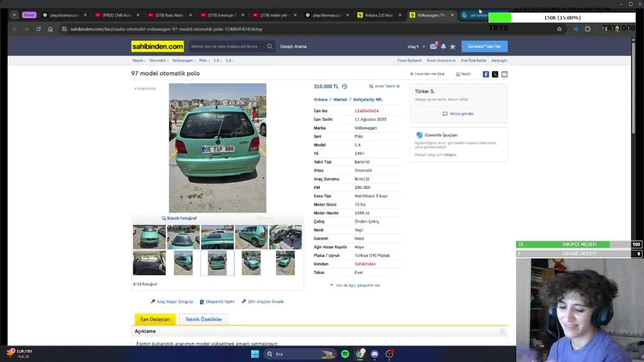Open the messages envelope icon
This screenshot has width=644, height=362.
433,46
